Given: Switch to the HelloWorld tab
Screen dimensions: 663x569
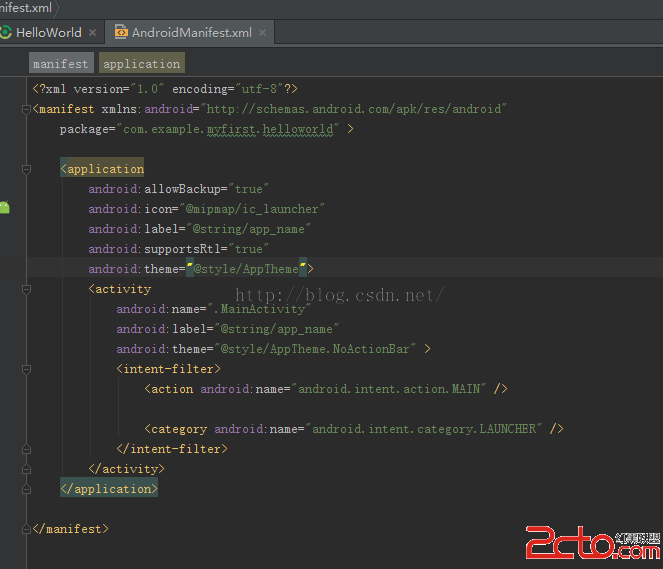Looking at the screenshot, I should coord(49,32).
